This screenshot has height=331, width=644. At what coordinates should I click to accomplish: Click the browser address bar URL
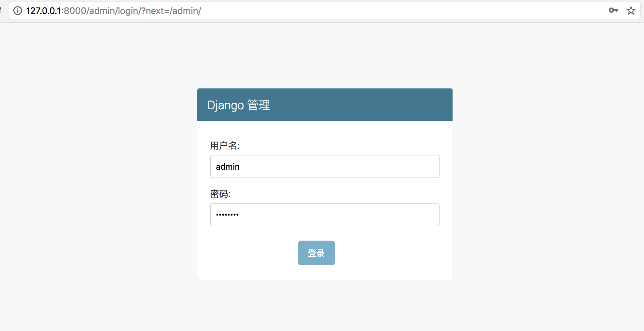(293, 11)
